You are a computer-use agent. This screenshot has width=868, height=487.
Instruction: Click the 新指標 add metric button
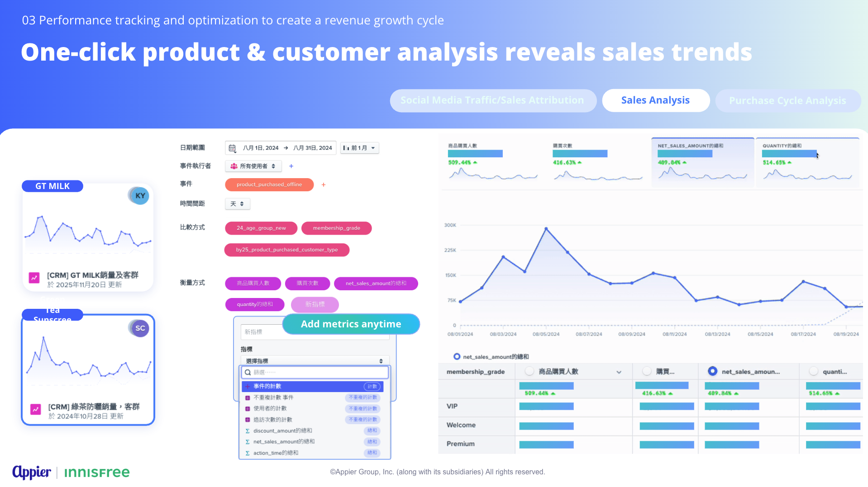315,304
